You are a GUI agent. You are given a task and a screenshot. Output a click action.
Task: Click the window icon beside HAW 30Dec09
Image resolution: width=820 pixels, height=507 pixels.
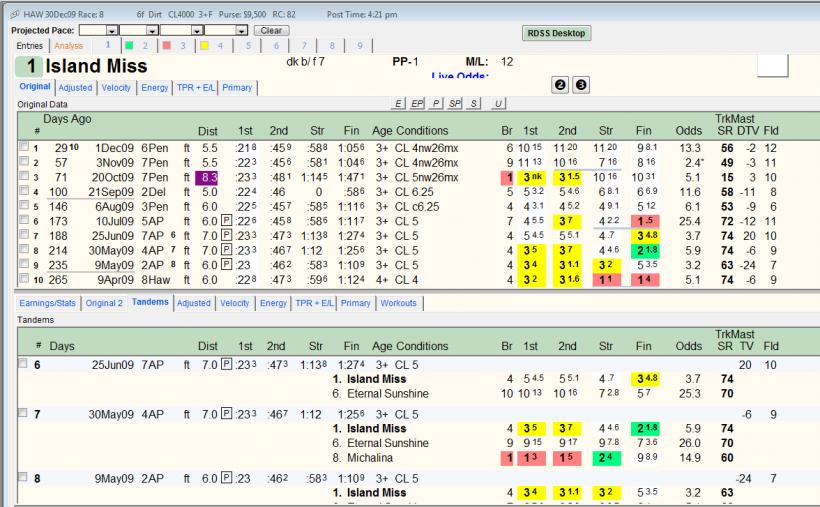click(x=15, y=15)
